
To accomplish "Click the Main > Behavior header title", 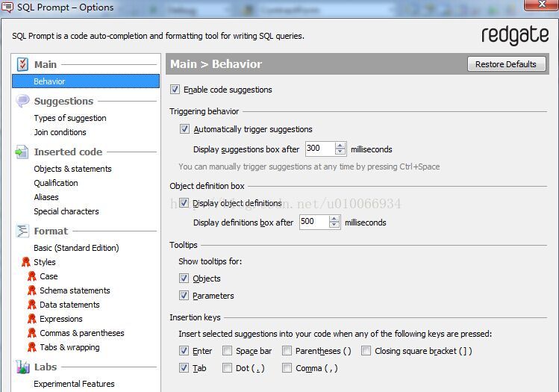I will point(216,64).
